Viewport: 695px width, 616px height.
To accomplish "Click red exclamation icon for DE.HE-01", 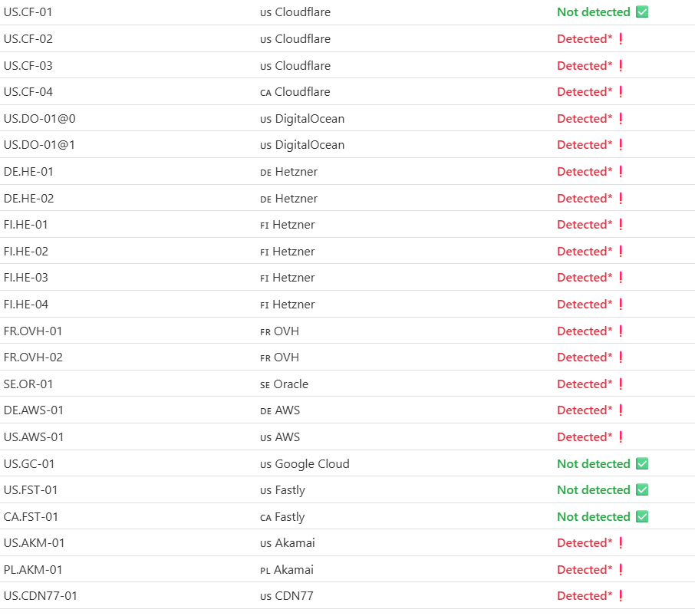I will coord(621,172).
